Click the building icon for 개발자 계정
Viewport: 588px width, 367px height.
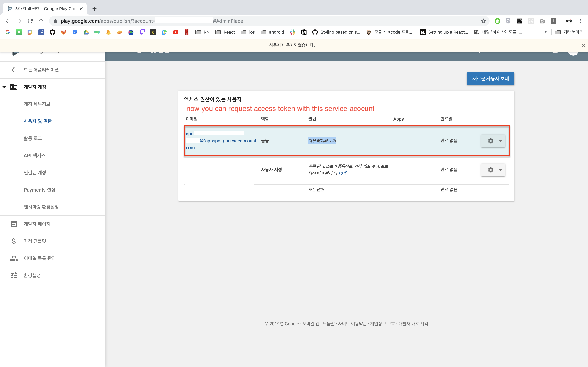coord(14,87)
